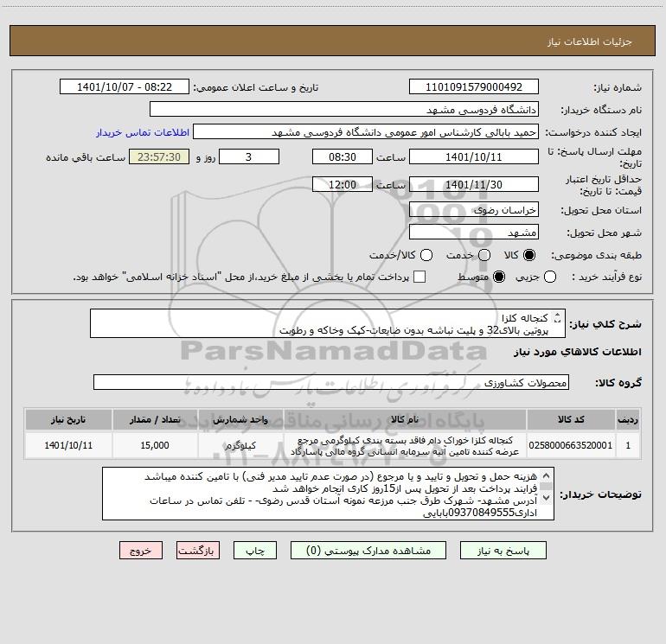Click scroll-up arrow in buyer notes box
The width and height of the screenshot is (666, 644).
[547, 475]
